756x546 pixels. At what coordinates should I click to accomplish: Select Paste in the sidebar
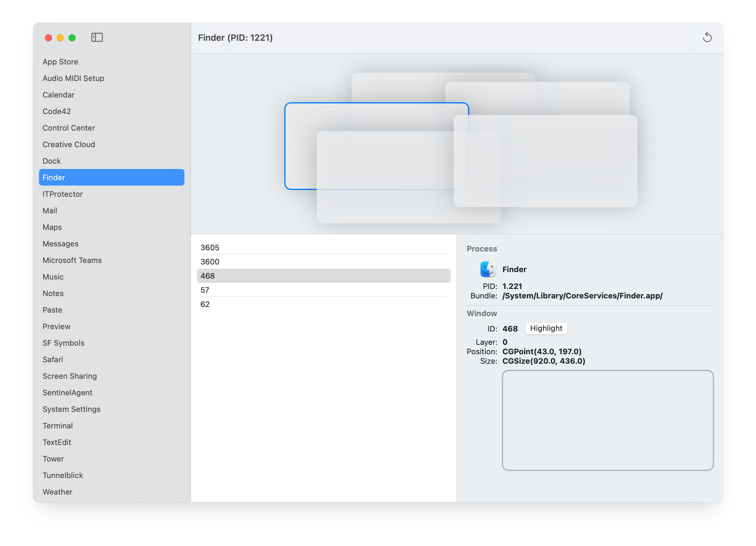tap(112, 310)
